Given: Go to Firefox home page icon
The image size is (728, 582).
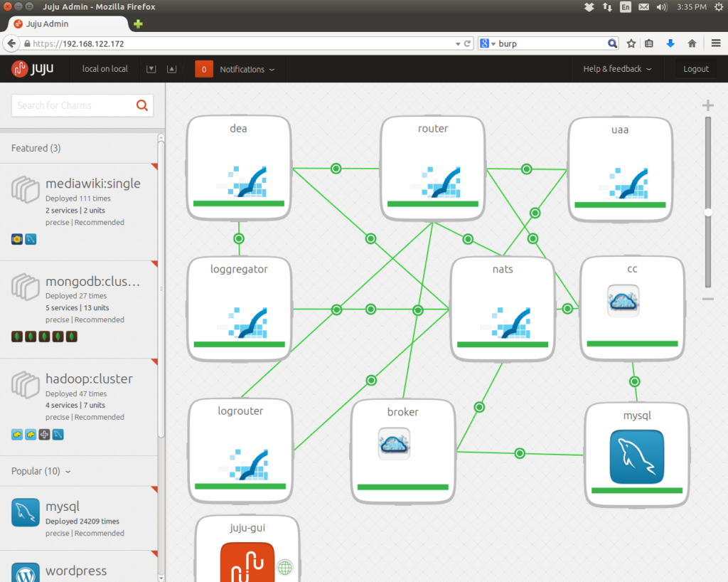Looking at the screenshot, I should [692, 43].
